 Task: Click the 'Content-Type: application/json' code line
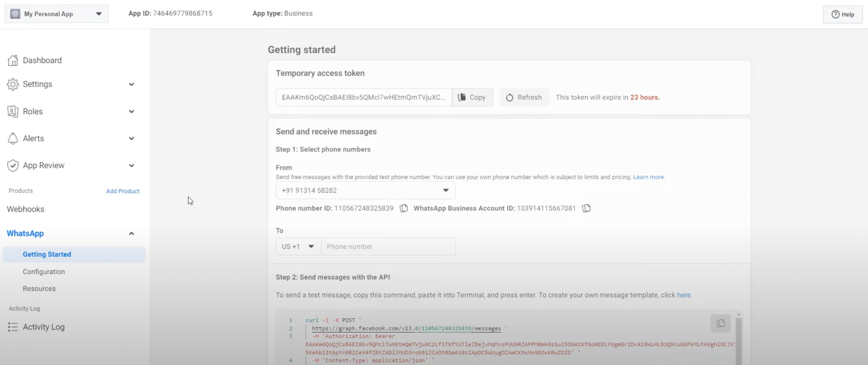click(x=373, y=360)
